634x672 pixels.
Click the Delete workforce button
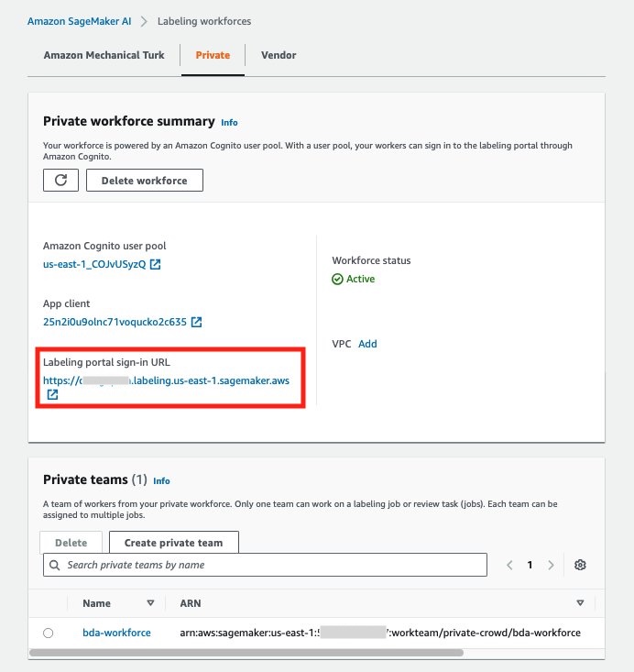point(145,180)
